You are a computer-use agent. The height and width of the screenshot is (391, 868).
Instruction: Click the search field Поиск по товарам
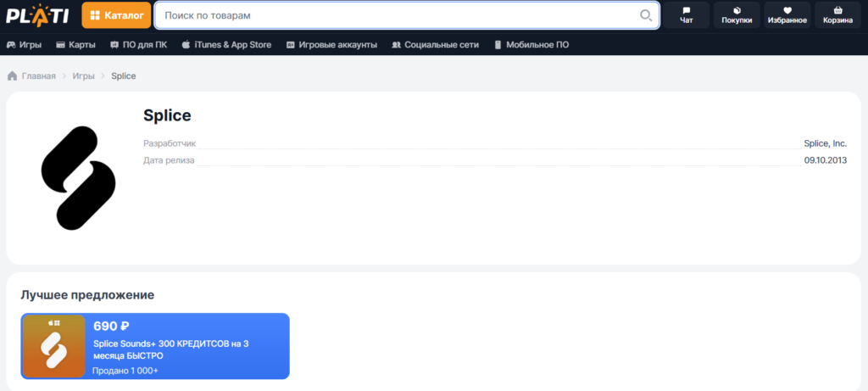click(x=407, y=15)
